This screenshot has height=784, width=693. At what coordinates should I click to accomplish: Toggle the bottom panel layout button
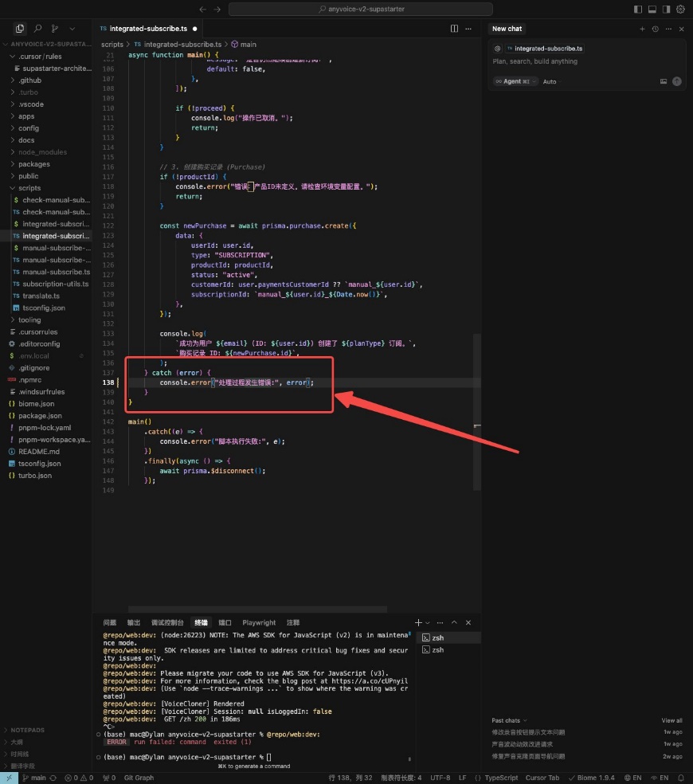(652, 10)
